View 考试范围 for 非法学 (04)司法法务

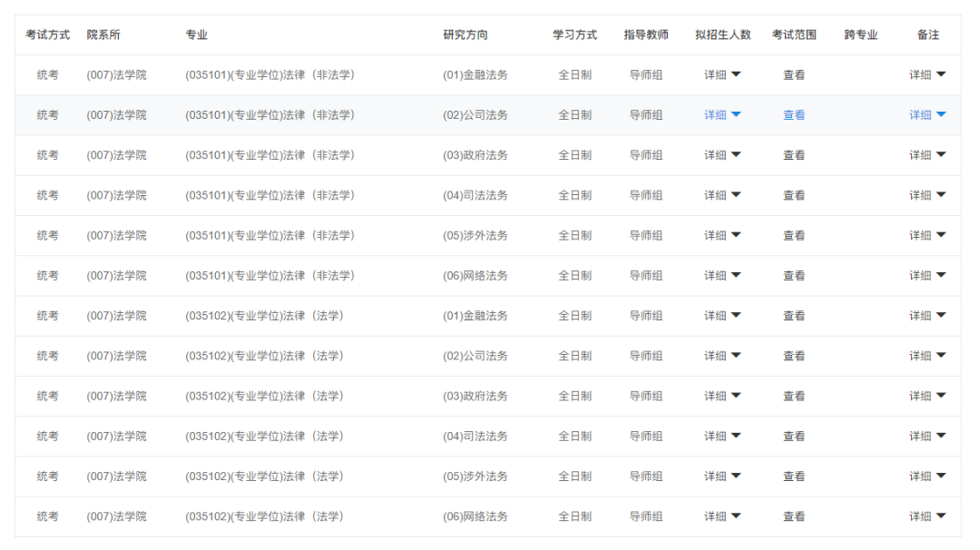point(794,195)
